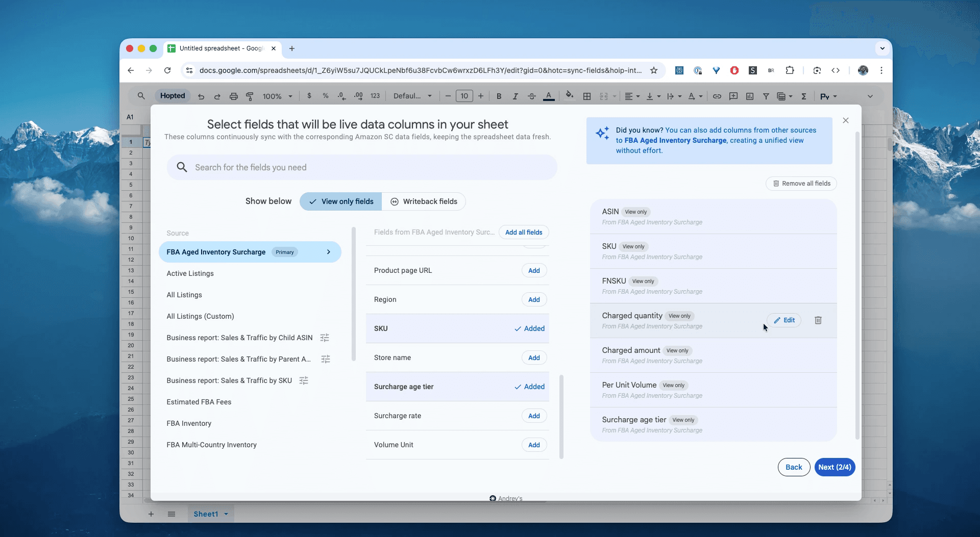Screen dimensions: 980x537
Task: Expand FBA Aged Inventory Surcharge source chevron
Action: coord(329,252)
